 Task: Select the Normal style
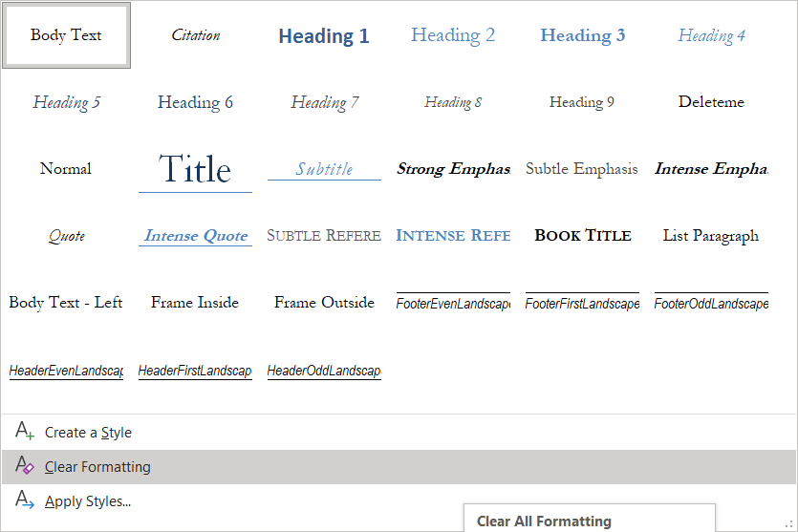coord(66,168)
